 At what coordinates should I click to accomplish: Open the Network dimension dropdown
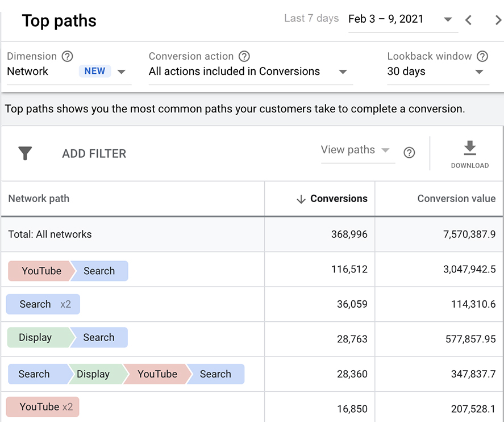[69, 72]
